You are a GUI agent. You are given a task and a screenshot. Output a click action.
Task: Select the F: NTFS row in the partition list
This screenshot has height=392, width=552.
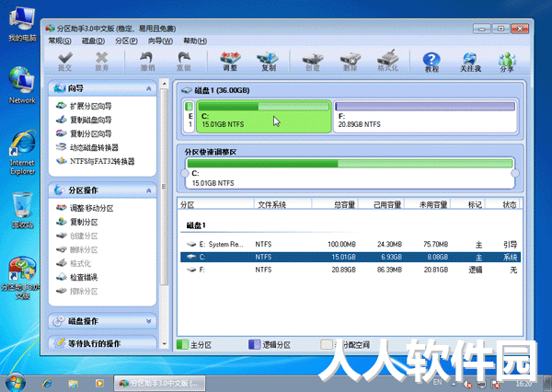tap(351, 270)
